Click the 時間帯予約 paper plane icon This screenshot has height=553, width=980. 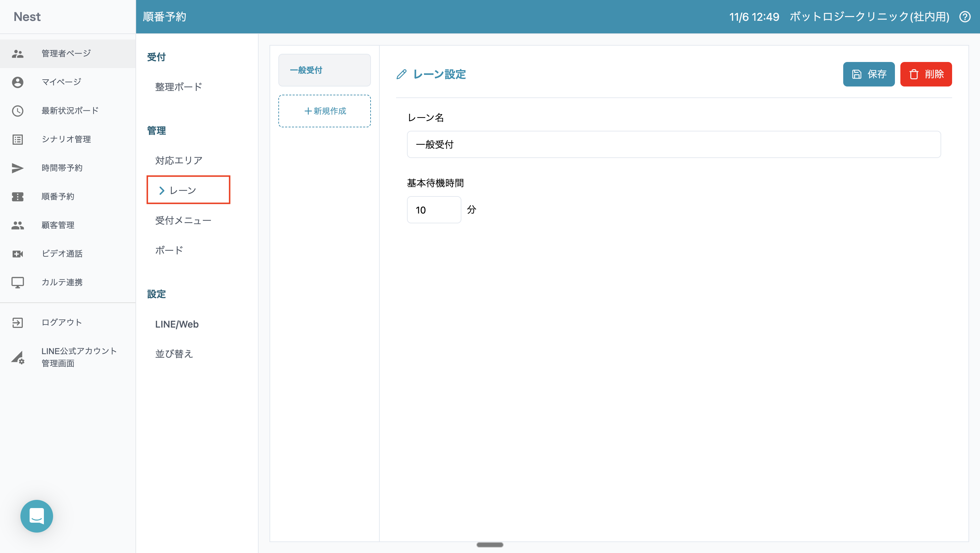(x=17, y=168)
